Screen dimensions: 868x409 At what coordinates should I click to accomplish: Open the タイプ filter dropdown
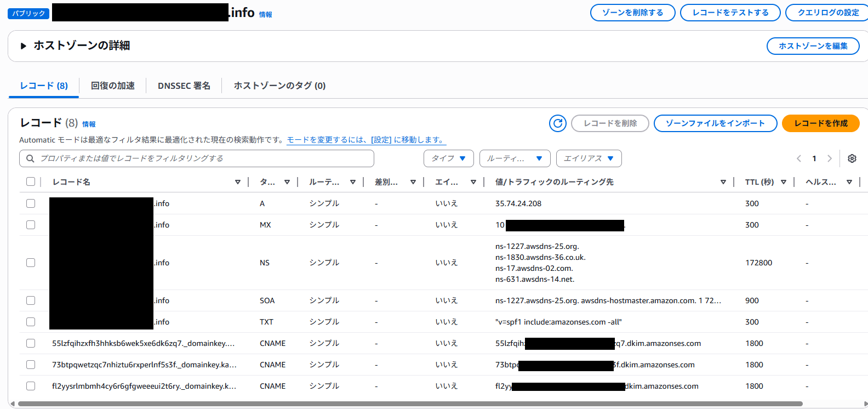[448, 158]
